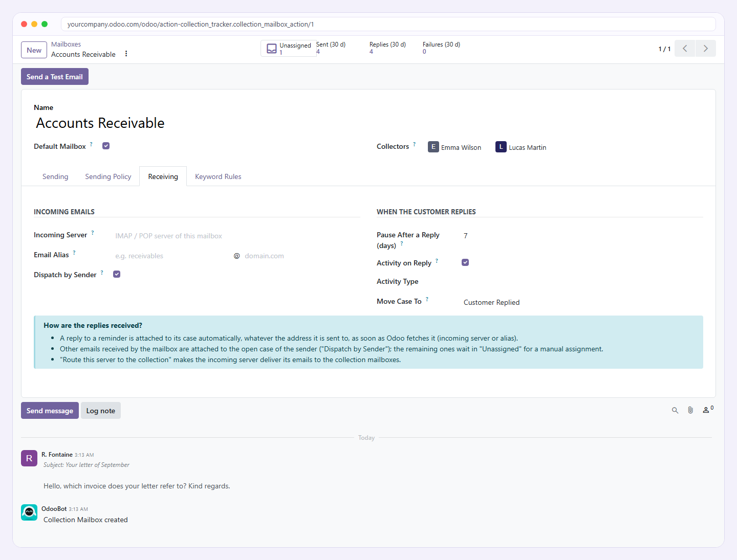Search messages with the magnifier icon
Screen dimensions: 737x560
675,410
